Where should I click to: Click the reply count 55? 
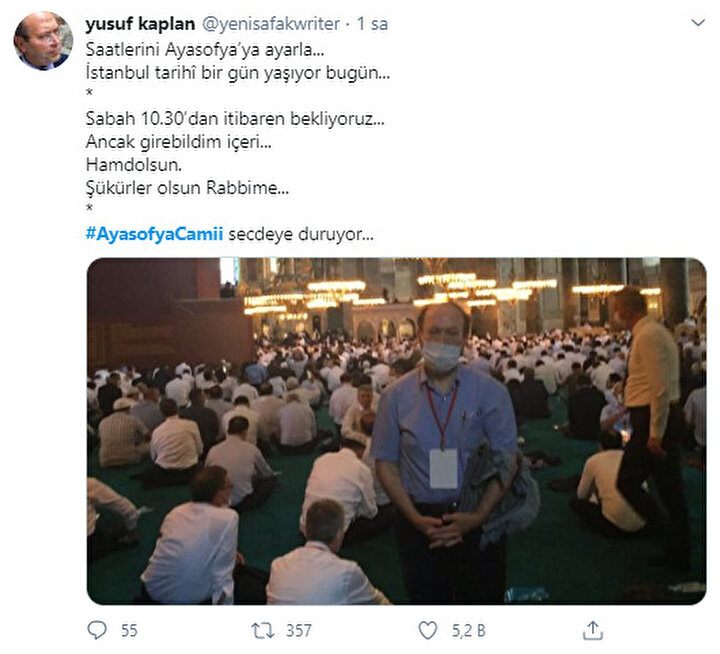tap(129, 631)
